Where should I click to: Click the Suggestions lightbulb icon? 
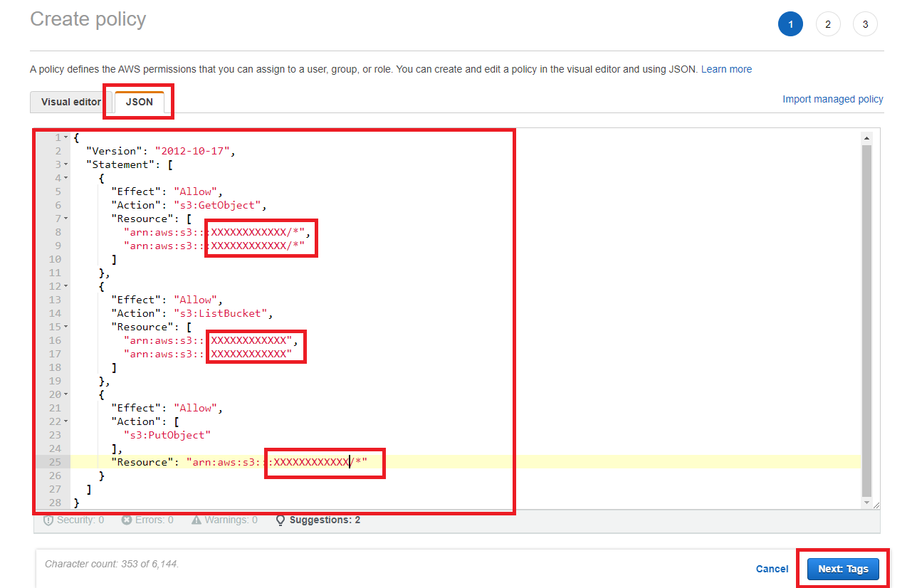point(281,520)
